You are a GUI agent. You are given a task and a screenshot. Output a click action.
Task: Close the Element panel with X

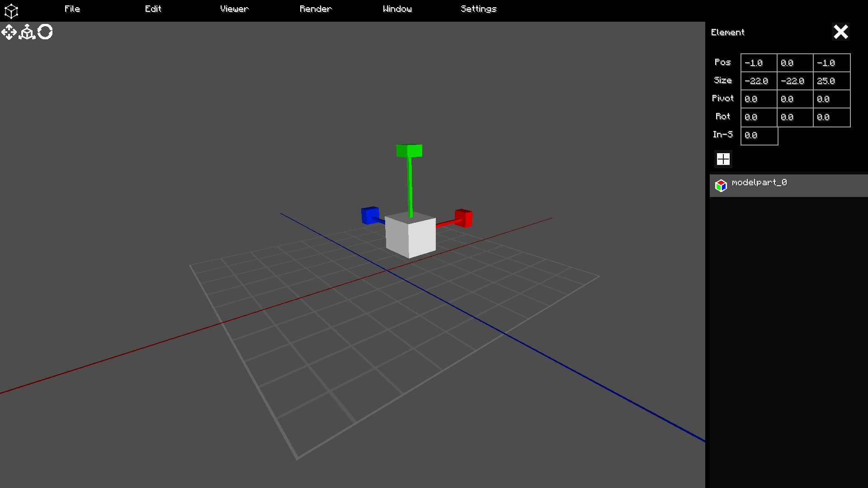[x=840, y=32]
